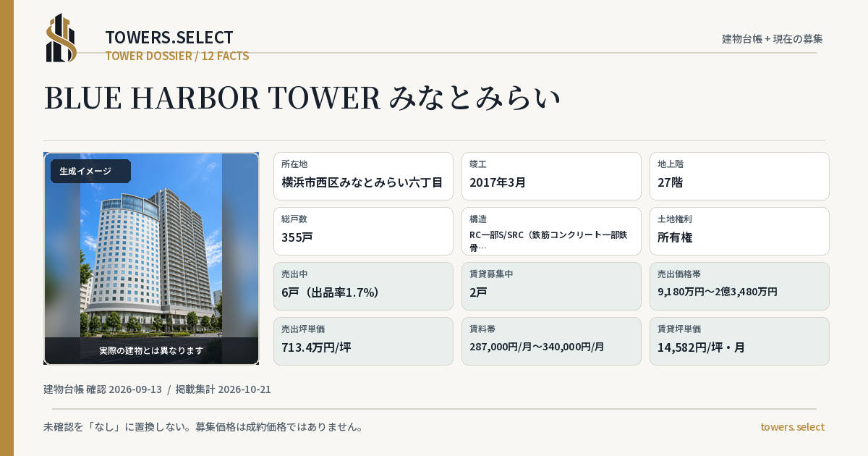Viewport: 868px width, 456px height.
Task: Click the 建物台帳 確認 2026-09-13 date text
Action: coord(103,389)
